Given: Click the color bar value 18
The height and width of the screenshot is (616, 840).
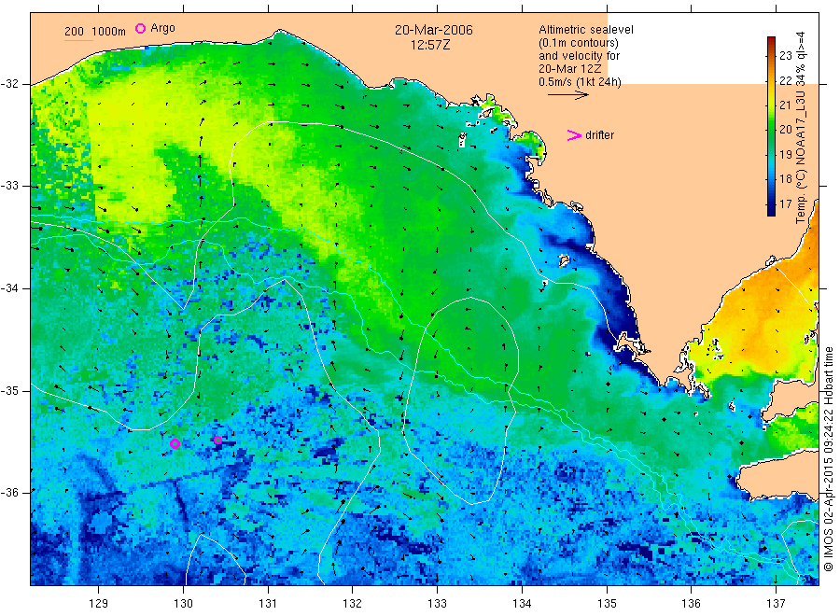Looking at the screenshot, I should pyautogui.click(x=785, y=179).
